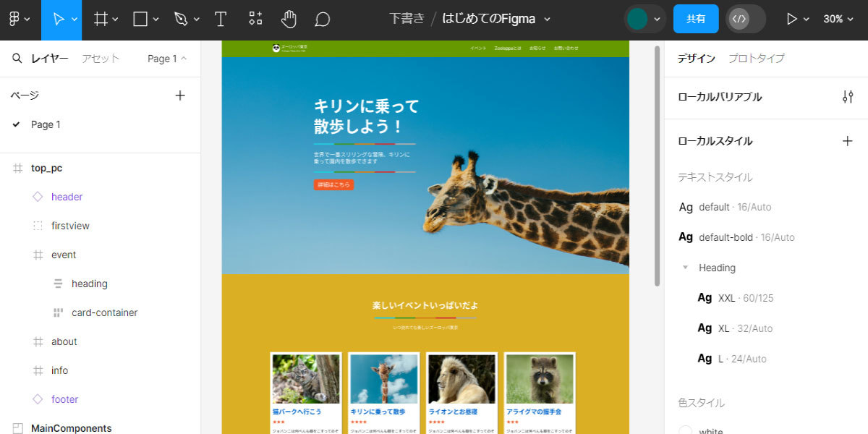This screenshot has width=868, height=434.
Task: Switch to the プロトタイプ tab
Action: point(756,59)
